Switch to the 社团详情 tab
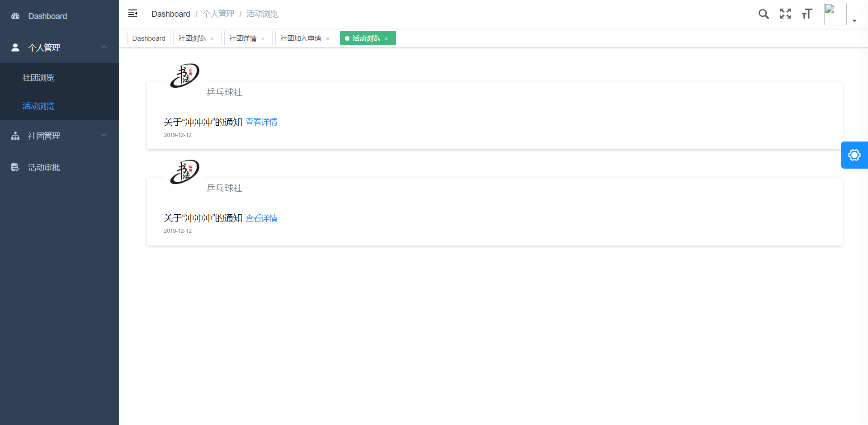 click(243, 38)
